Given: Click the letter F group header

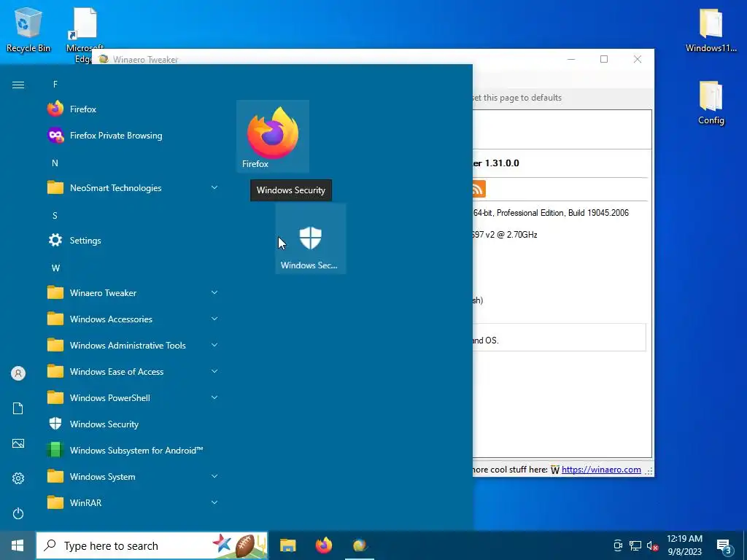Looking at the screenshot, I should (55, 85).
